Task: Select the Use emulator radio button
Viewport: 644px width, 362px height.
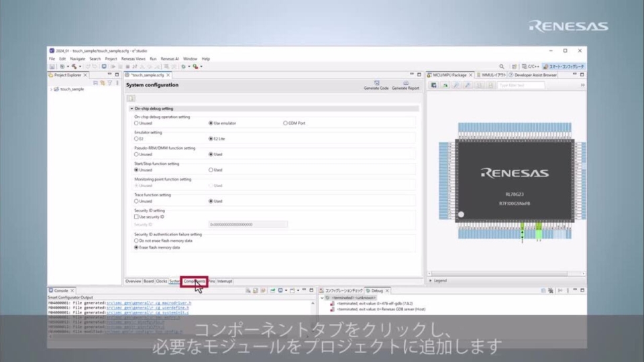Action: tap(211, 123)
